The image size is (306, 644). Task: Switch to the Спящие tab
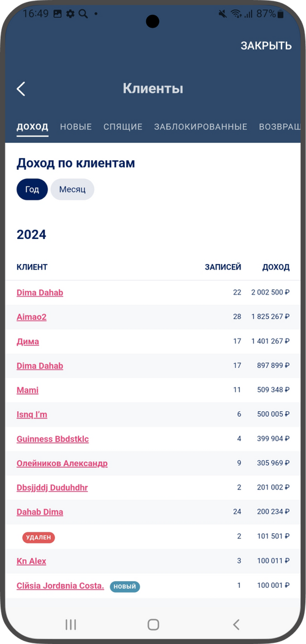pyautogui.click(x=123, y=127)
